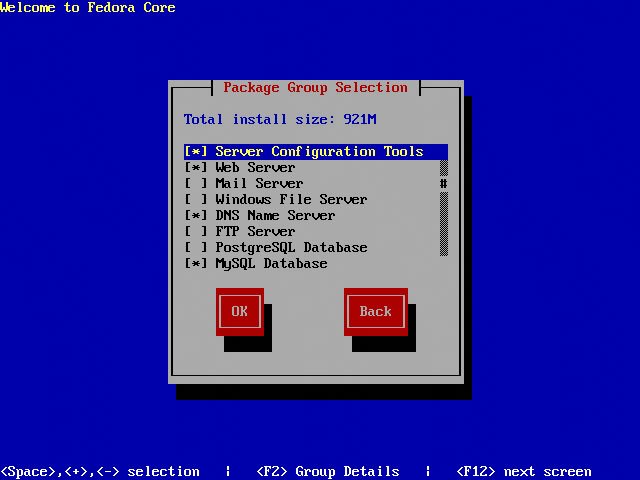Viewport: 640px width, 480px height.
Task: Toggle Server Configuration Tools checkbox
Action: point(196,151)
